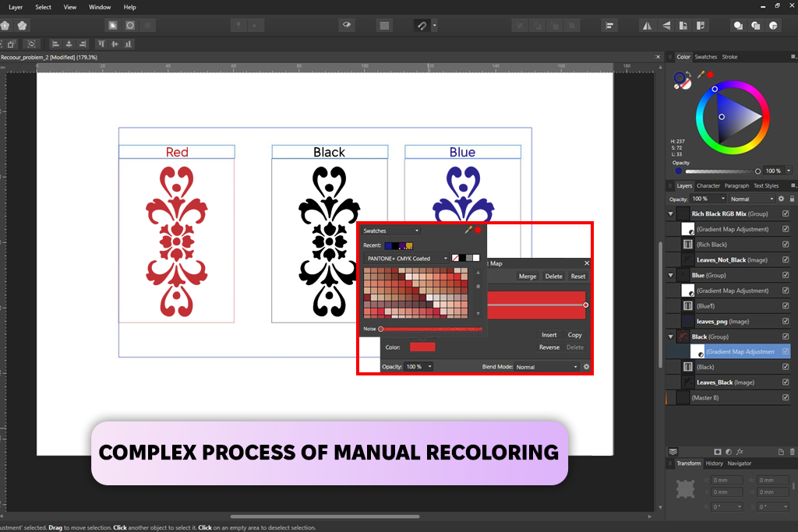Click the layer lock icon
The width and height of the screenshot is (798, 532).
click(x=792, y=199)
